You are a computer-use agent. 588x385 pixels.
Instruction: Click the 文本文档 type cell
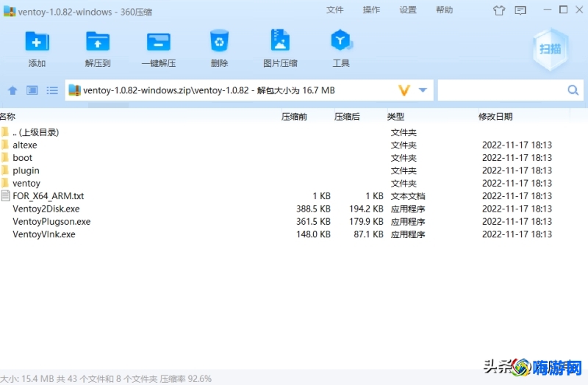tap(408, 195)
